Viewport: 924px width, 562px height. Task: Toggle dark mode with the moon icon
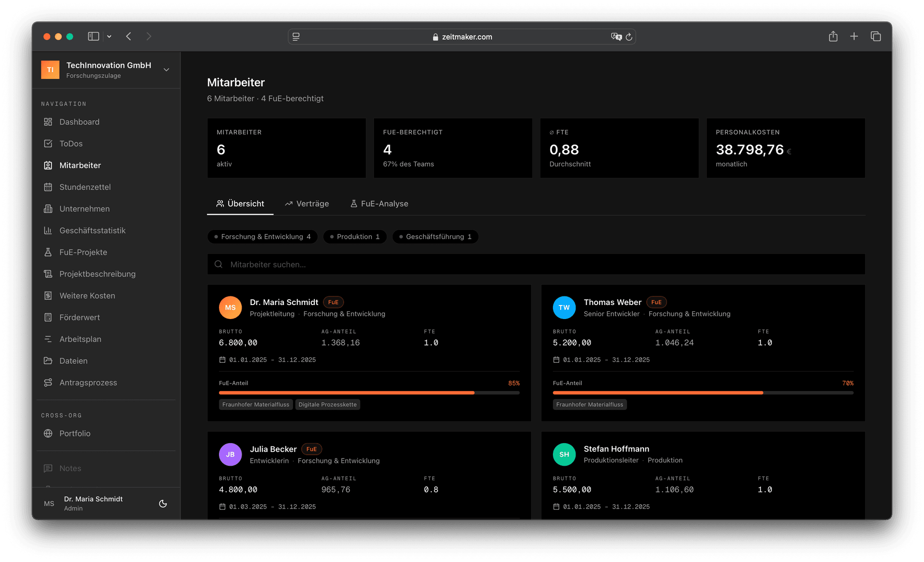click(163, 503)
